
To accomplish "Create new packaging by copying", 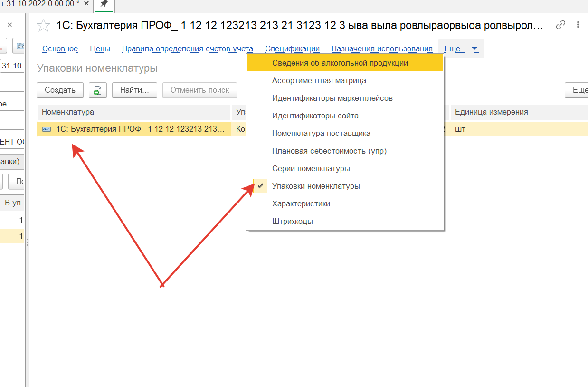I will 97,90.
